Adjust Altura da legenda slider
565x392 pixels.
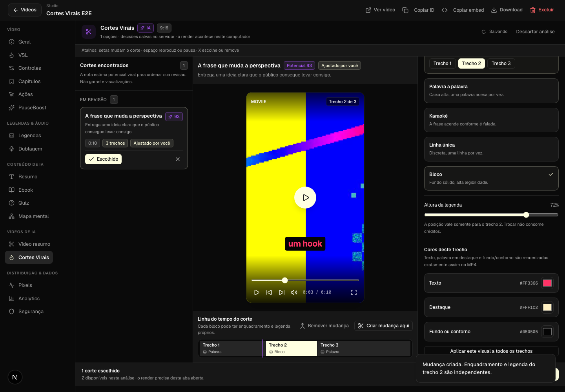point(491,215)
